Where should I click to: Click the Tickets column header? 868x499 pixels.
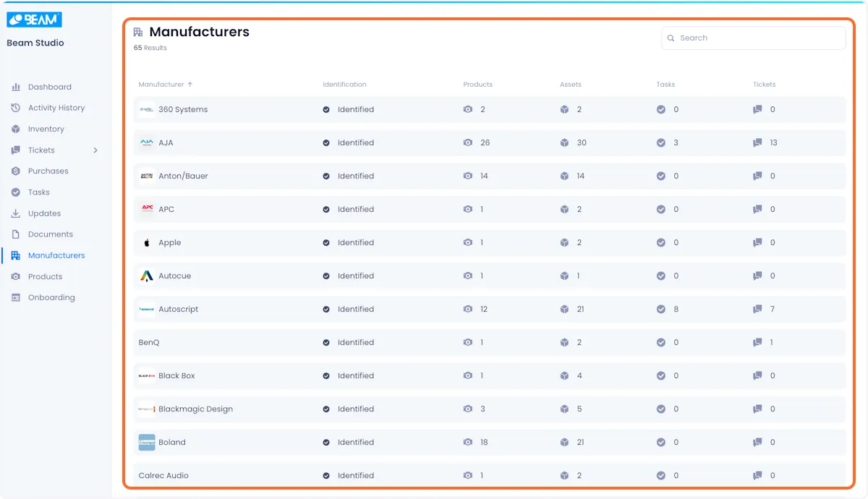point(764,85)
